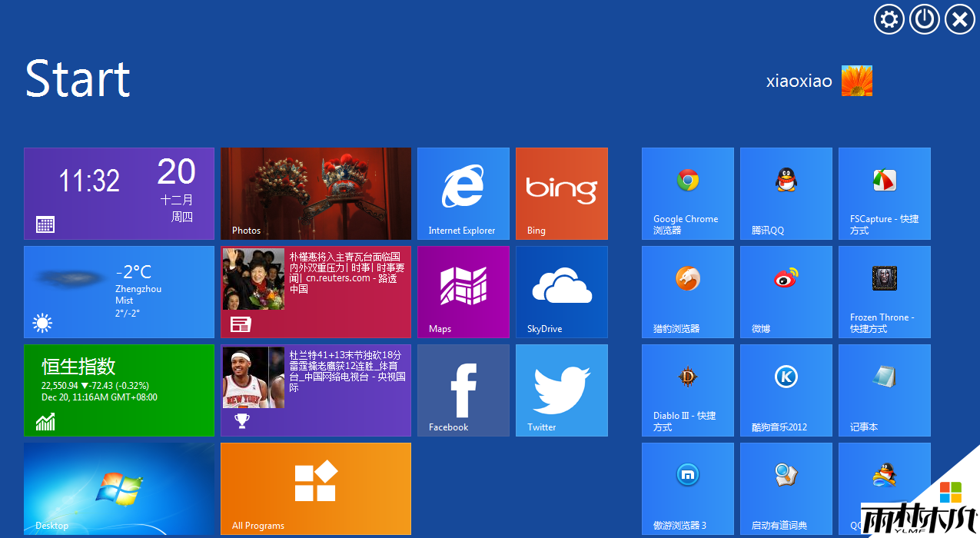Open the Desktop tile
This screenshot has height=538, width=980.
[x=119, y=489]
